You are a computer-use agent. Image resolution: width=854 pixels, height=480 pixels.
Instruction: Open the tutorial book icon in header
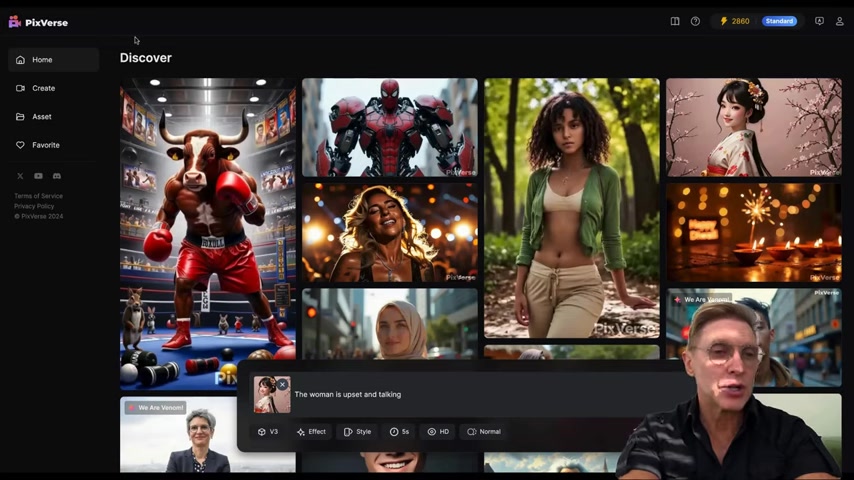tap(675, 21)
